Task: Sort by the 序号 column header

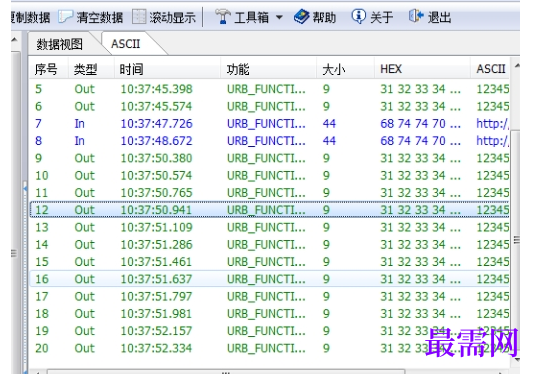Action: (x=46, y=70)
